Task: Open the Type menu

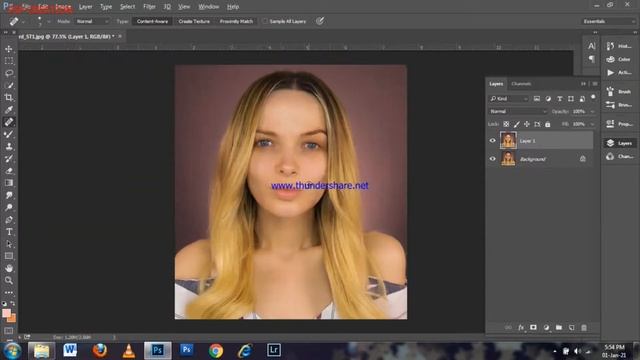Action: (x=106, y=7)
